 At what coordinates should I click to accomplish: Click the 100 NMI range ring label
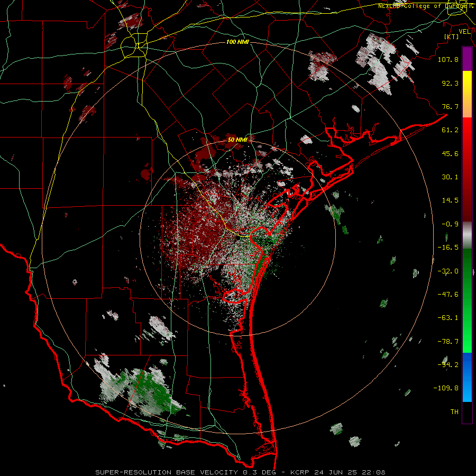point(237,42)
